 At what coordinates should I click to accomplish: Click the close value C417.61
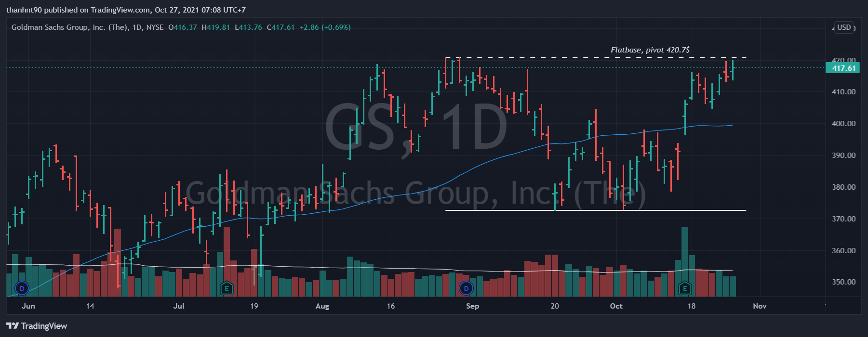[280, 27]
